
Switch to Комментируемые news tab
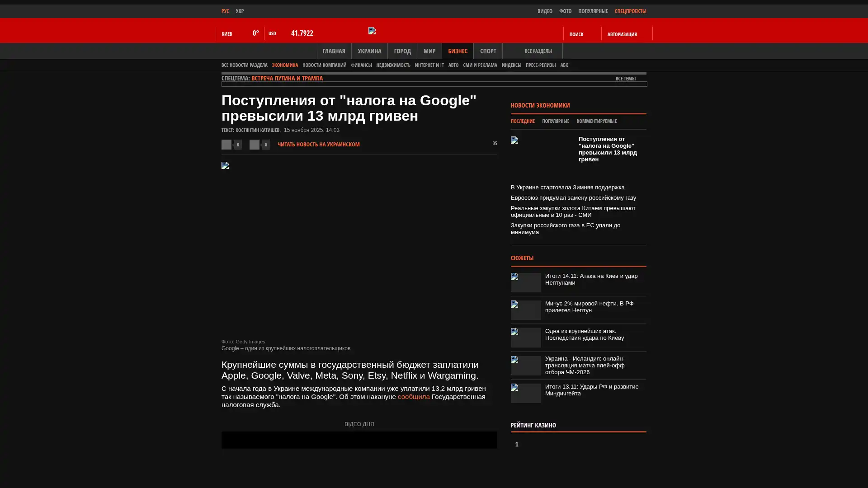pyautogui.click(x=596, y=121)
